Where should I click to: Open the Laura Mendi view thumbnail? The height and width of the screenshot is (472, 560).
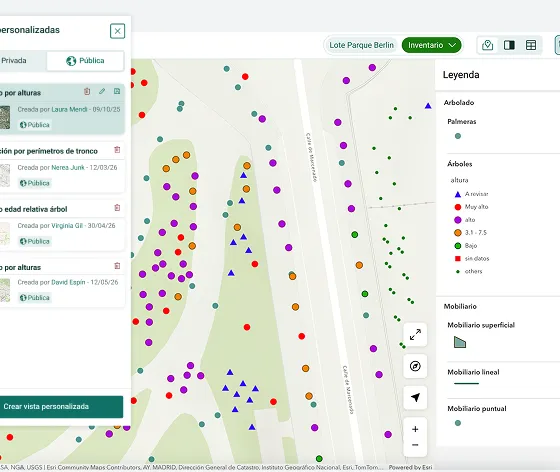click(x=5, y=117)
